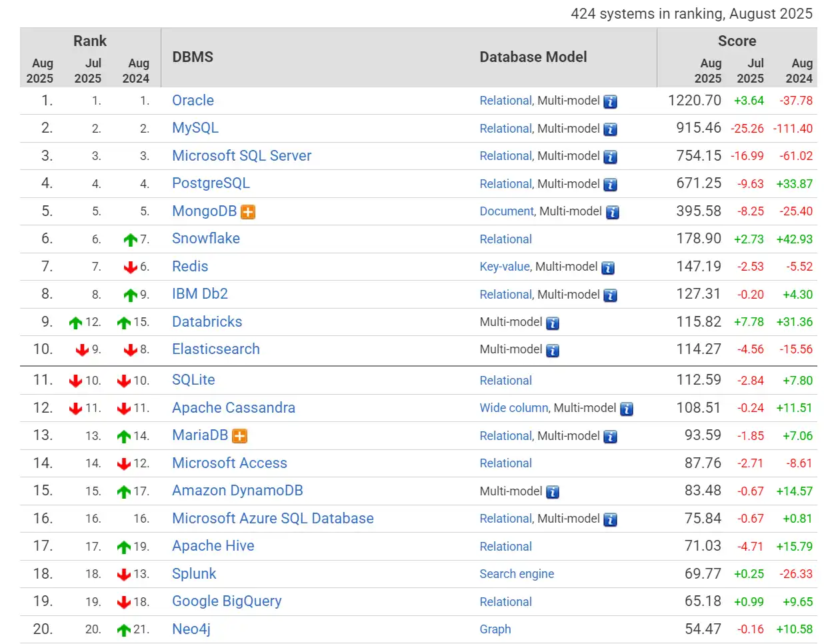Open the Splunk link
This screenshot has width=836, height=644.
194,574
